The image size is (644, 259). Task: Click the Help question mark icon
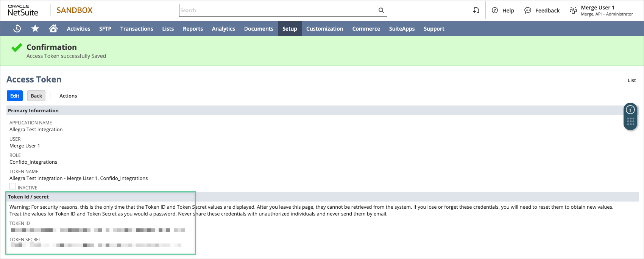click(x=495, y=10)
